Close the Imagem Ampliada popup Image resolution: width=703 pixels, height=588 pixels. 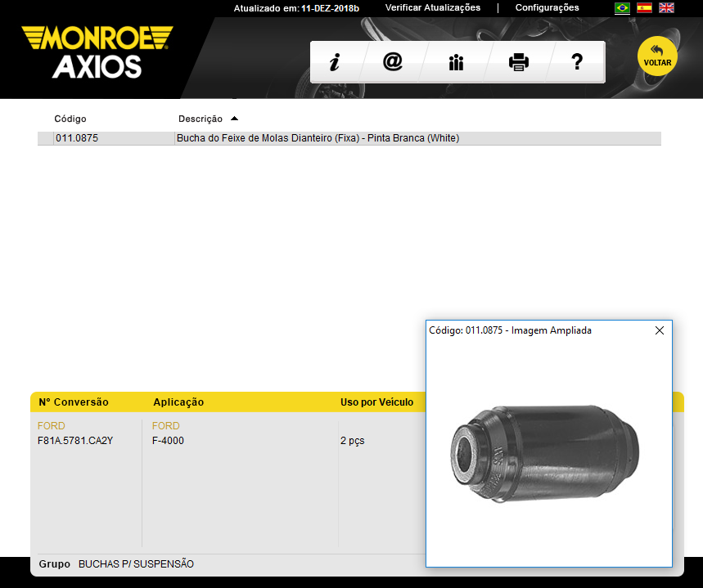(660, 330)
